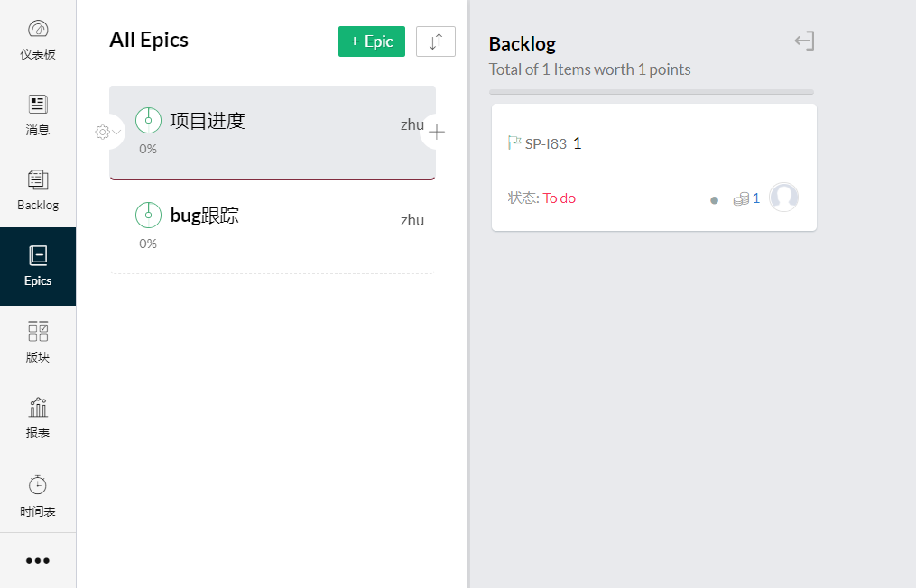Screen dimensions: 916x588
Task: Select the Epics sidebar tab
Action: tap(38, 266)
